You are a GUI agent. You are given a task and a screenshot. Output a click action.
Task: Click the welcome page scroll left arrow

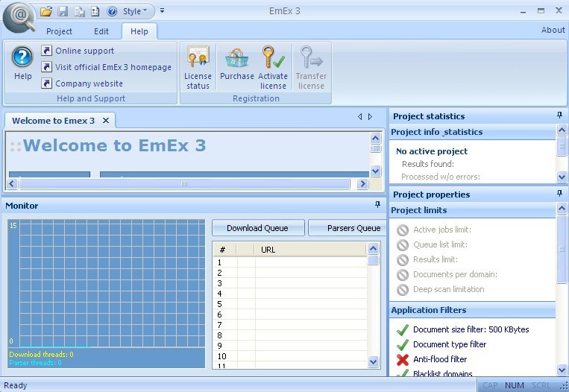12,184
